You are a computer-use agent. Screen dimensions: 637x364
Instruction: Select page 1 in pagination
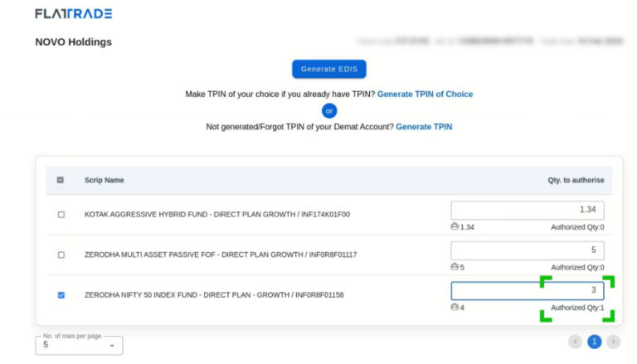click(x=594, y=342)
